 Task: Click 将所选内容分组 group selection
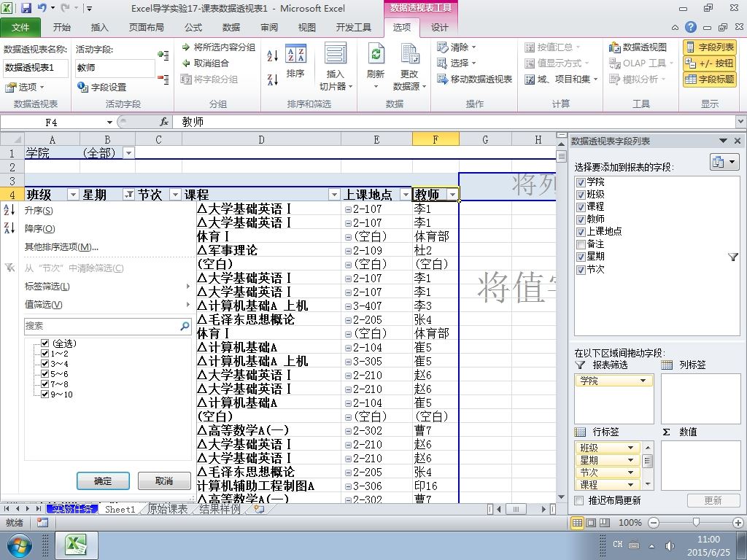click(219, 47)
